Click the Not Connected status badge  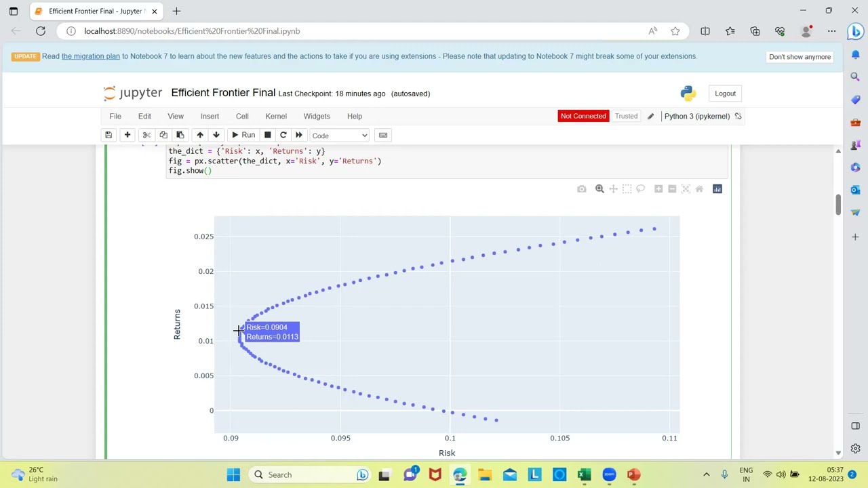pos(583,116)
